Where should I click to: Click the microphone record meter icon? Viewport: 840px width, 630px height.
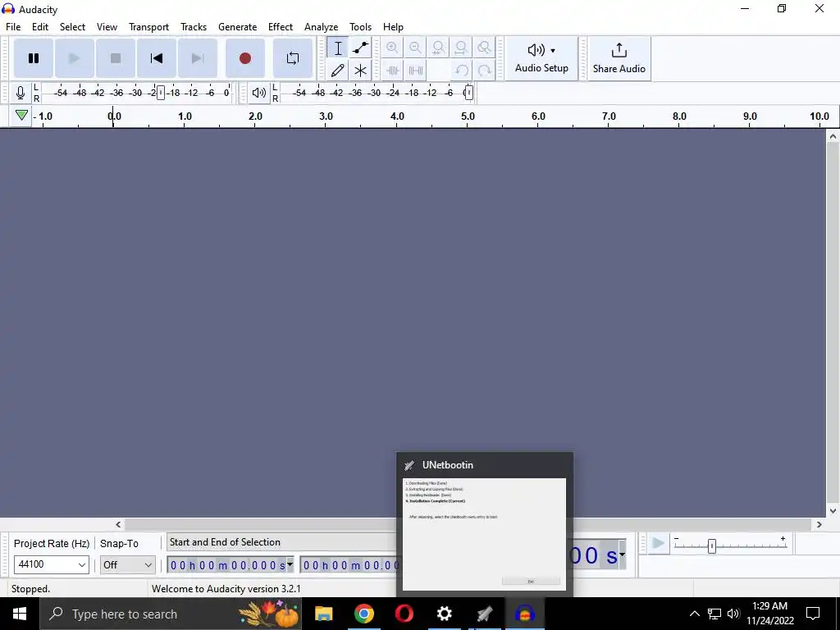pyautogui.click(x=21, y=93)
